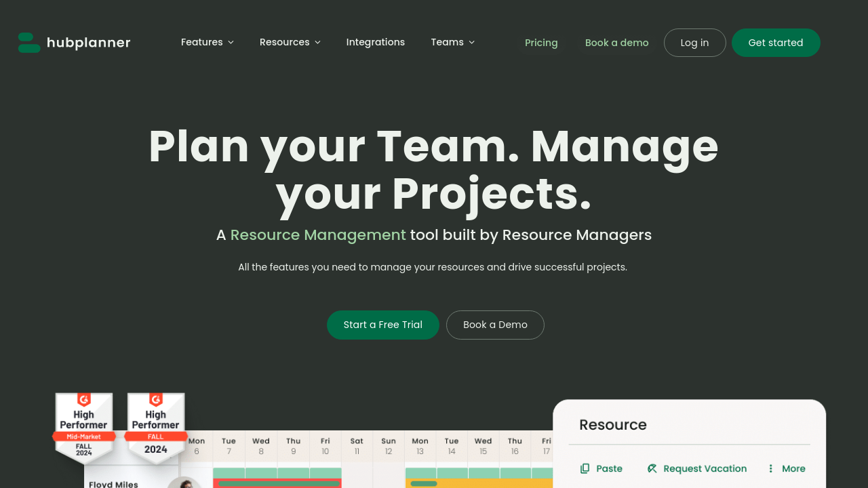The height and width of the screenshot is (488, 868).
Task: Click the Request Vacation icon
Action: point(652,468)
